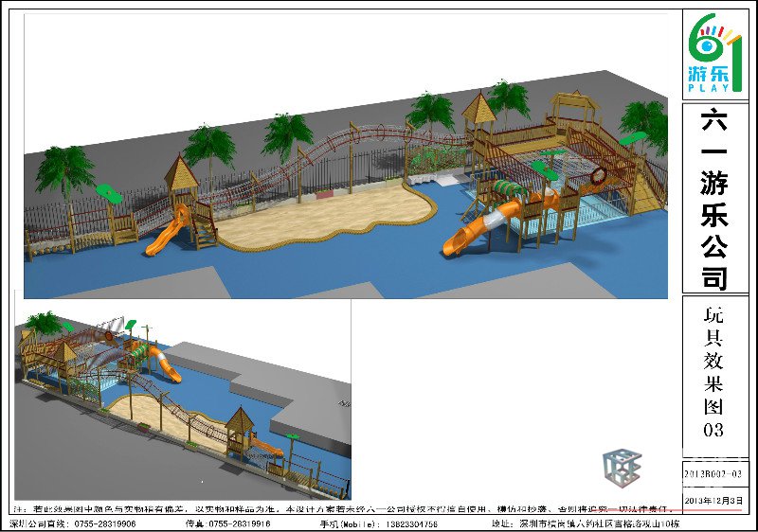758x532 pixels.
Task: Click the pointed roof of the left tower
Action: (180, 170)
